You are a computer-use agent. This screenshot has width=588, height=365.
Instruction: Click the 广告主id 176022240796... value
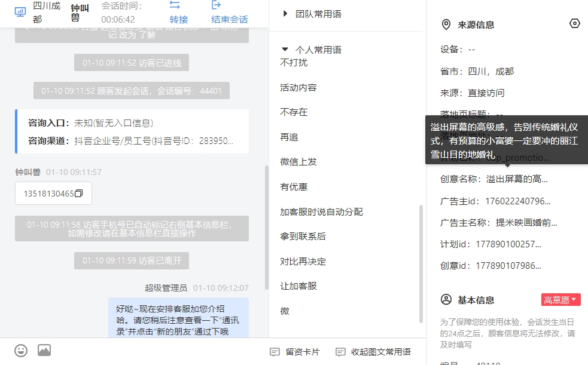pos(518,201)
